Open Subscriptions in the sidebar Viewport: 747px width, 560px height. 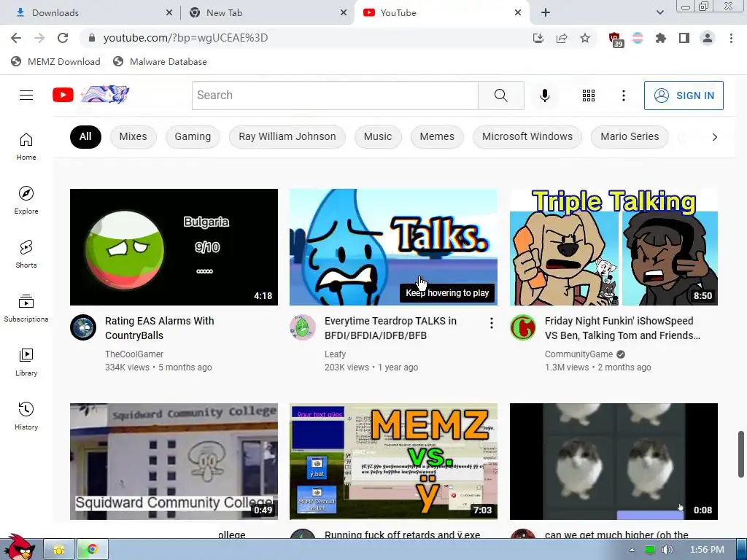tap(26, 308)
